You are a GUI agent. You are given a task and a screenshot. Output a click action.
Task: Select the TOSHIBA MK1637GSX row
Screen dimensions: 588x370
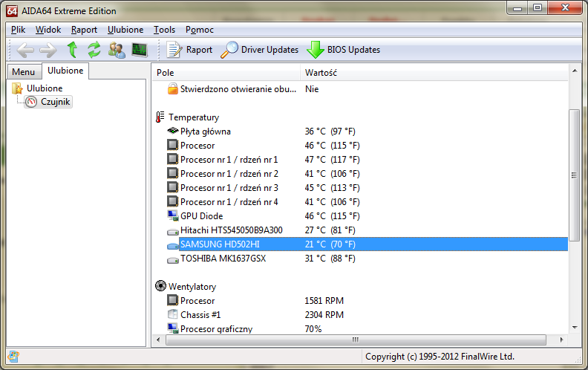click(360, 259)
